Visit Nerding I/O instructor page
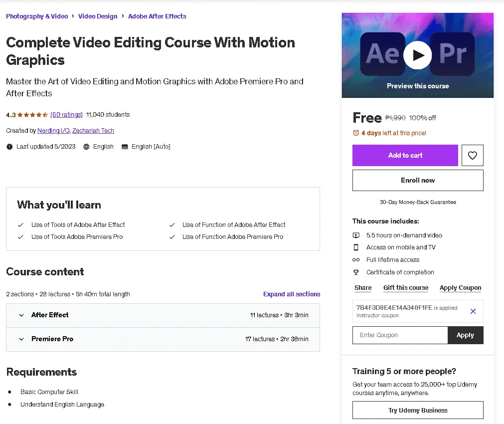The width and height of the screenshot is (504, 424). tap(53, 131)
